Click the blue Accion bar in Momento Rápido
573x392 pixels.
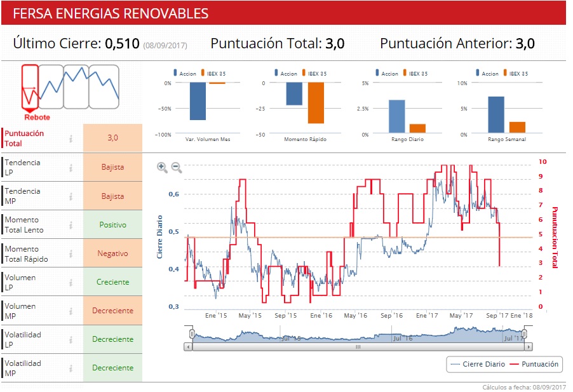294,94
